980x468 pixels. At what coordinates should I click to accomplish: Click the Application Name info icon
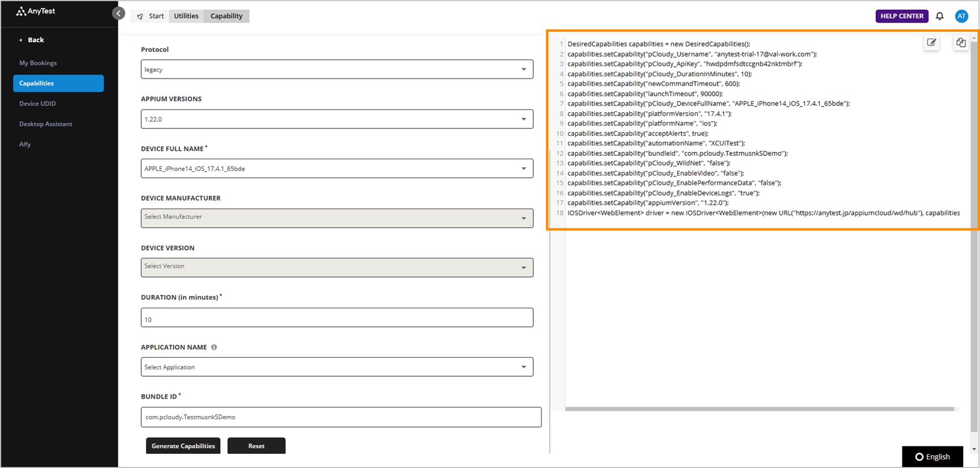(x=214, y=347)
